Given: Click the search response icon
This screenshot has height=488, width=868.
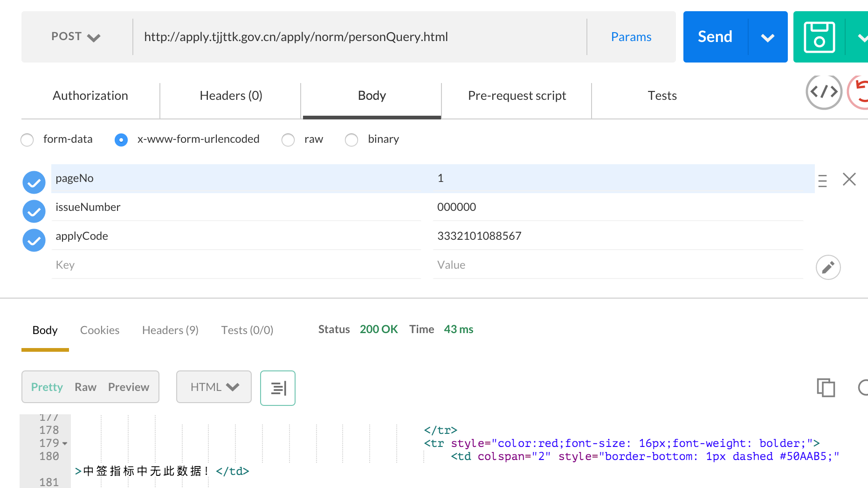Looking at the screenshot, I should 863,388.
